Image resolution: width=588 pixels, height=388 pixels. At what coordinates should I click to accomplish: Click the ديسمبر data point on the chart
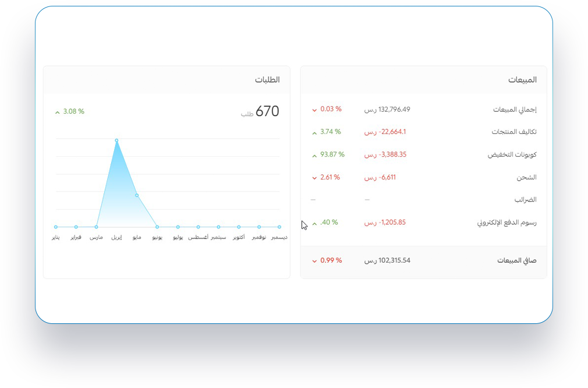pyautogui.click(x=279, y=227)
